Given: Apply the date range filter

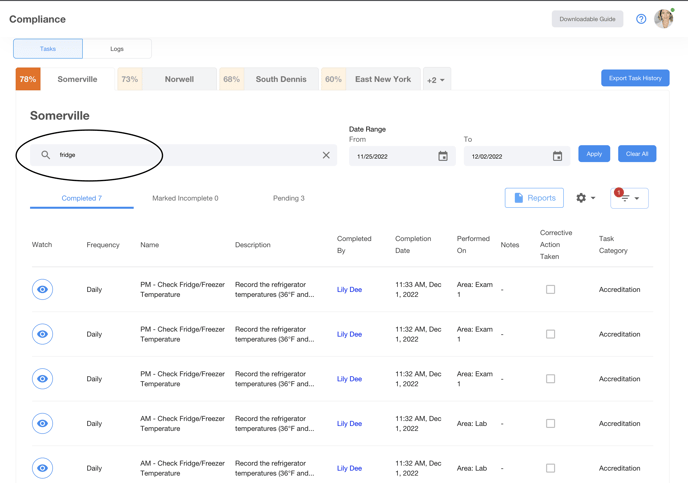Looking at the screenshot, I should [594, 154].
